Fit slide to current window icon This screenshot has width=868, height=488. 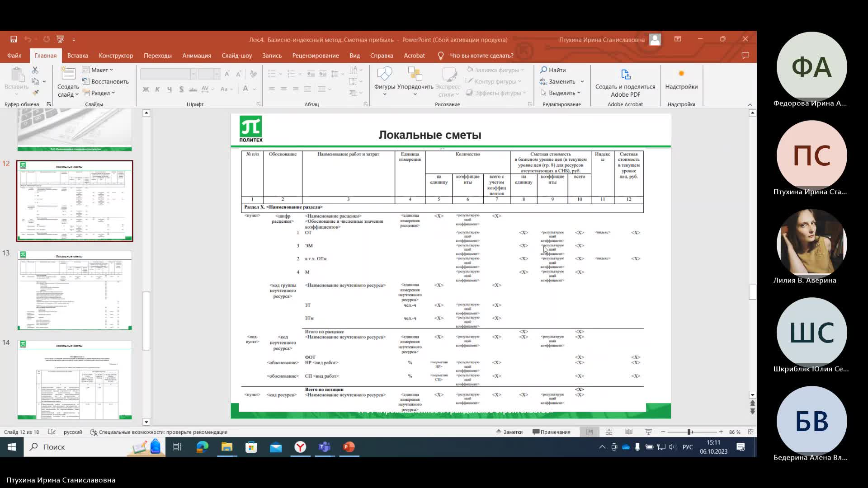(750, 432)
